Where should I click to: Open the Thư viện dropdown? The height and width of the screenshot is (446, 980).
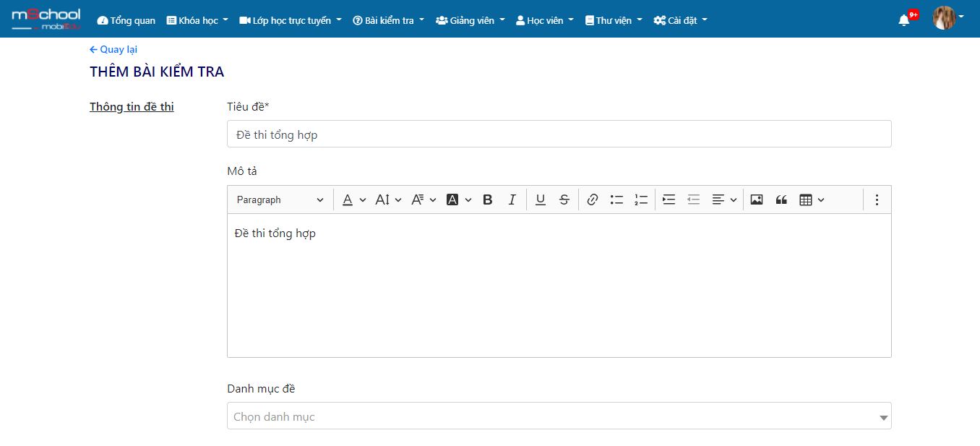[x=614, y=20]
